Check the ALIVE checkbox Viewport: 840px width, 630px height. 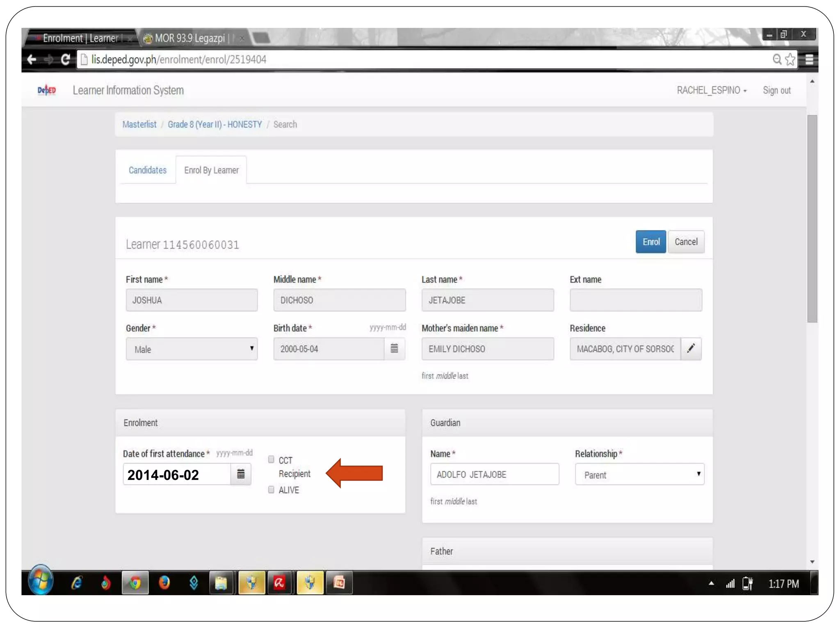(x=271, y=490)
